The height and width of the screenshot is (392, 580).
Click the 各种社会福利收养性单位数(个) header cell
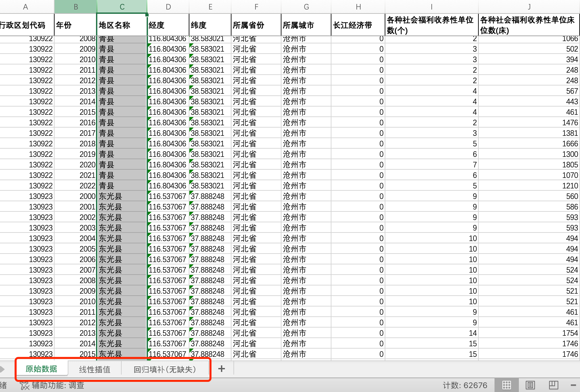(431, 25)
